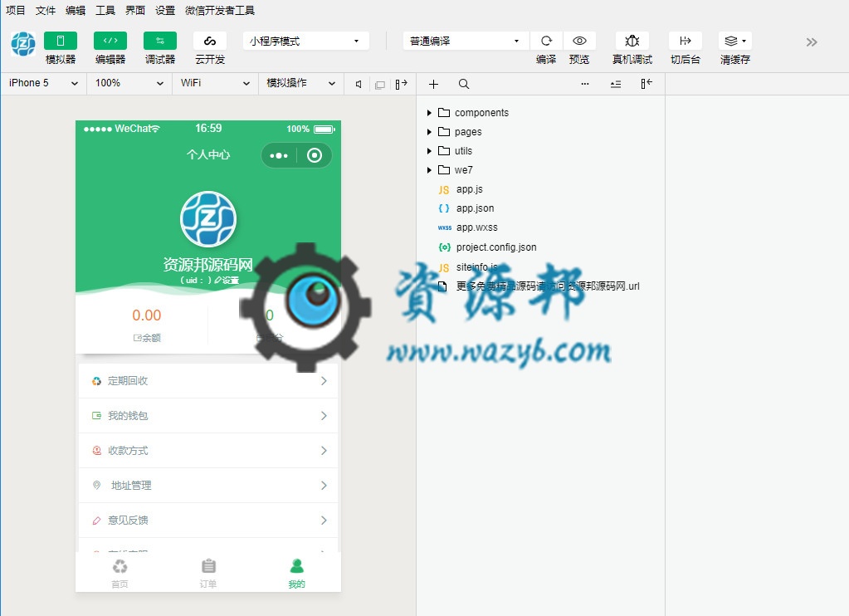This screenshot has width=849, height=616.
Task: Click the mini program three-dot capsule menu
Action: (x=279, y=155)
